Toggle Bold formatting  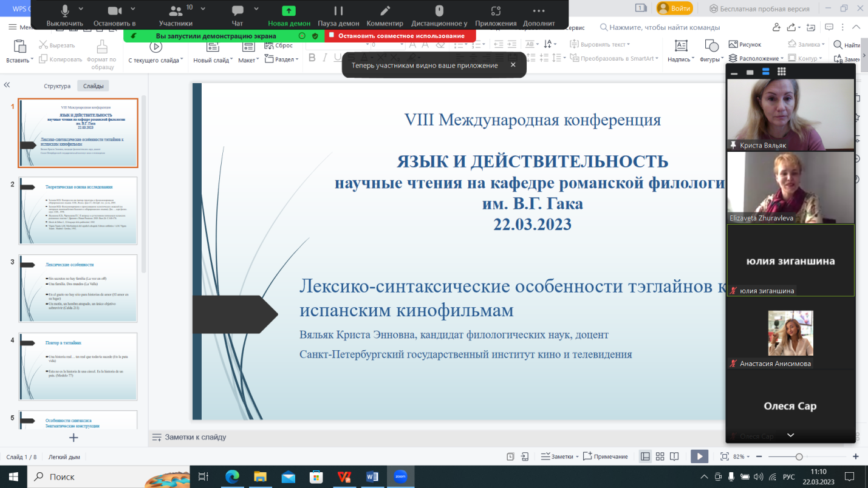312,58
